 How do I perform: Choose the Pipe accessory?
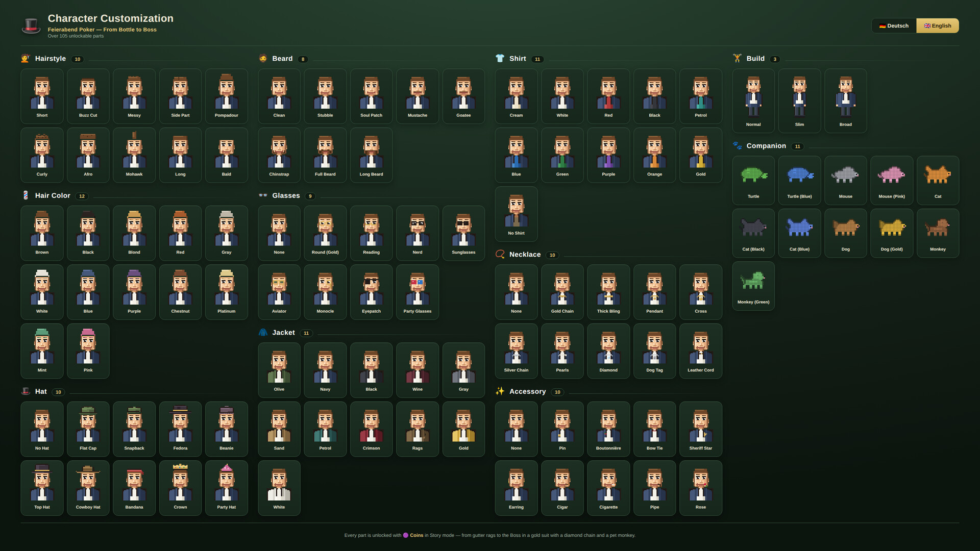[655, 488]
